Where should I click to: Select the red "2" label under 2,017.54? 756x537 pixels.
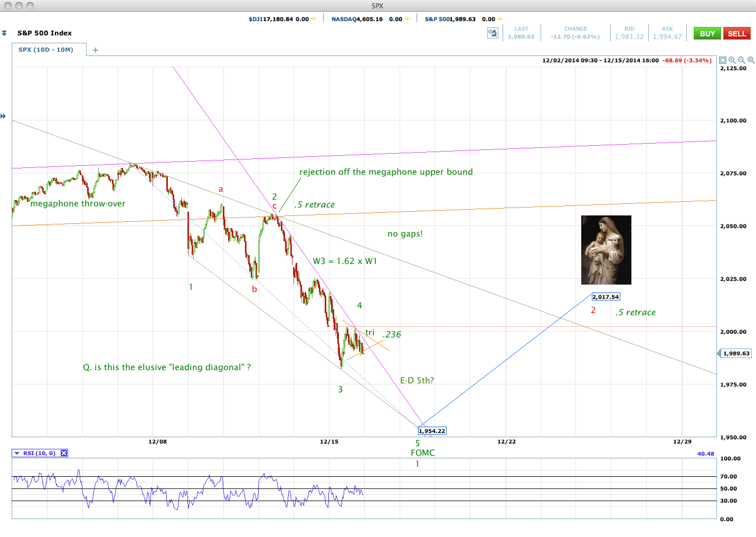tap(593, 310)
